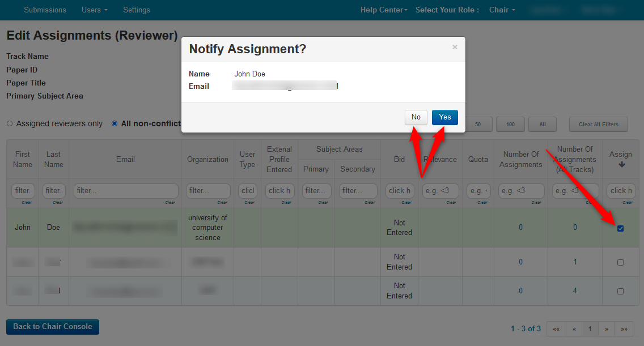Click Back to Chair Console button
Image resolution: width=644 pixels, height=346 pixels.
tap(53, 327)
